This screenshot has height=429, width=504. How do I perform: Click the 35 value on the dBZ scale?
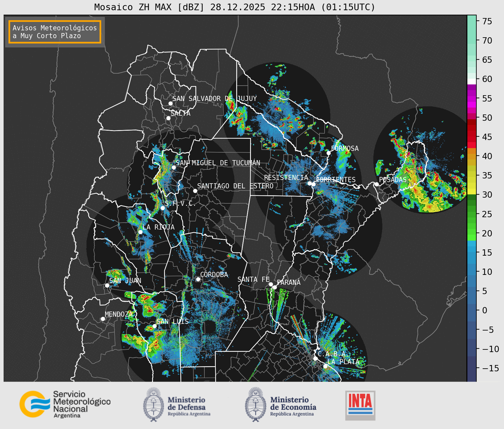[x=487, y=175]
